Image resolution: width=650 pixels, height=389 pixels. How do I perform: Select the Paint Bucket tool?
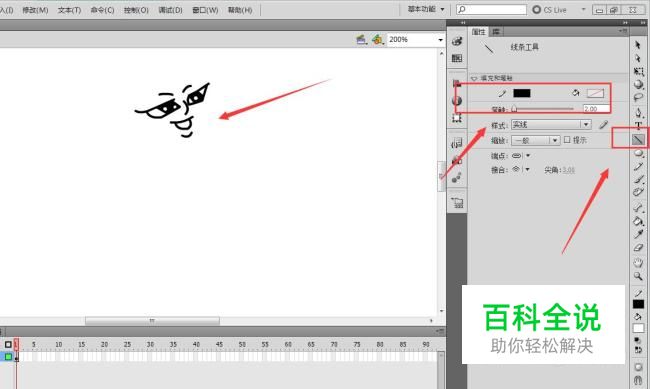point(638,221)
